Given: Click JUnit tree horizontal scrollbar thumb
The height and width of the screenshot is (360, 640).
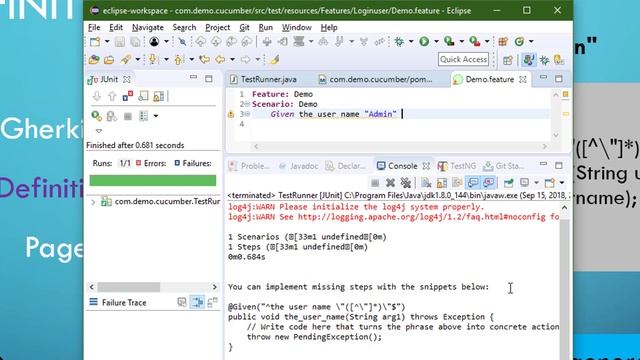Looking at the screenshot, I should (x=129, y=287).
